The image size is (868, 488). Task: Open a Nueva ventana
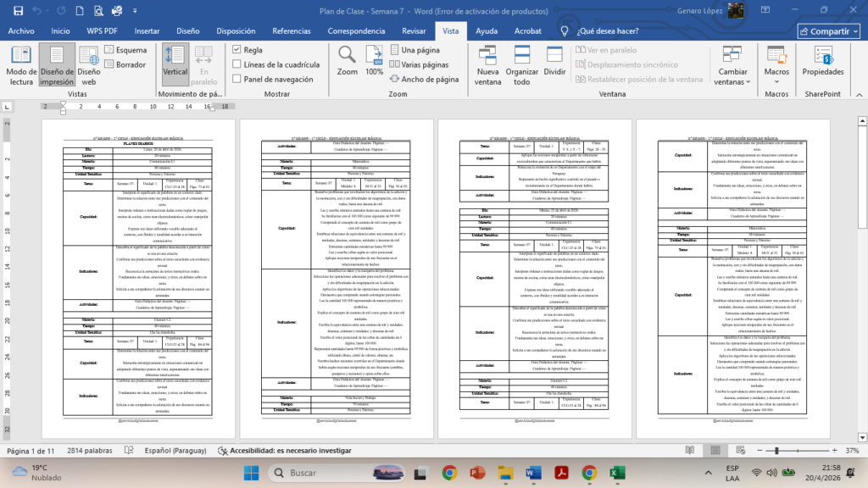(487, 66)
